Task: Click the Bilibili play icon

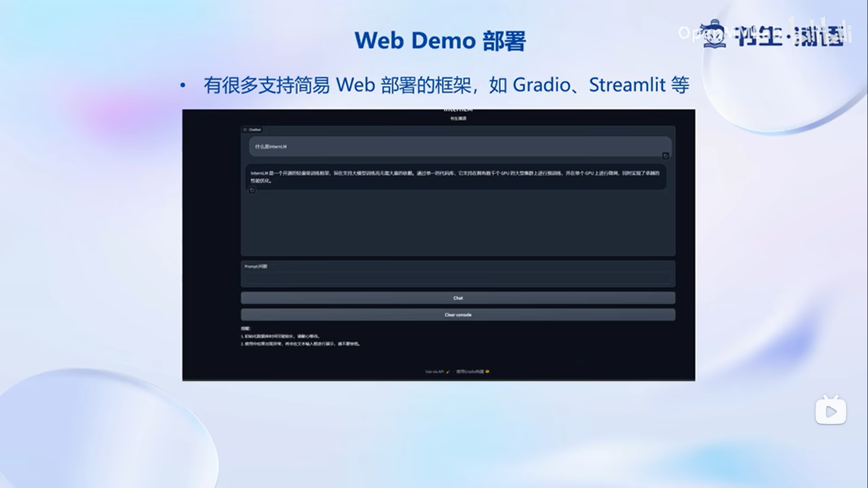Action: pos(830,411)
